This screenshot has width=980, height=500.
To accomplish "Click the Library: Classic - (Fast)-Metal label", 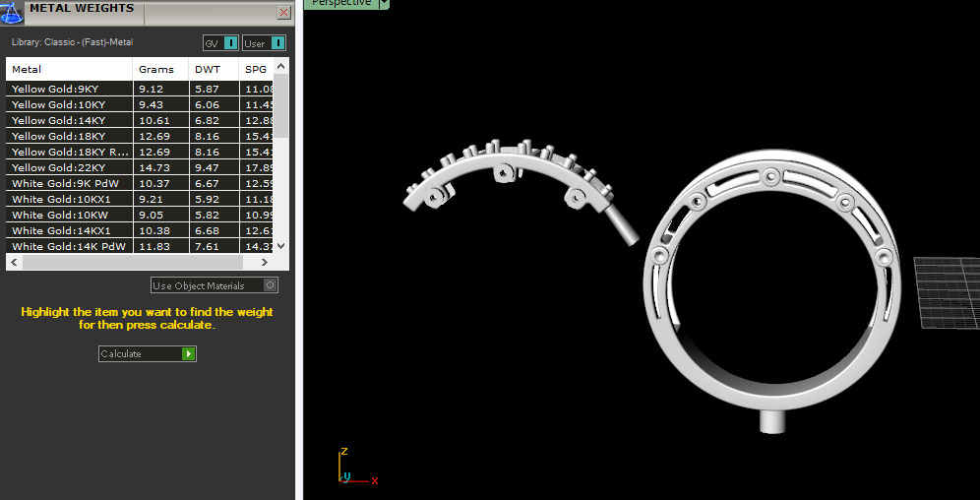I will (x=73, y=42).
